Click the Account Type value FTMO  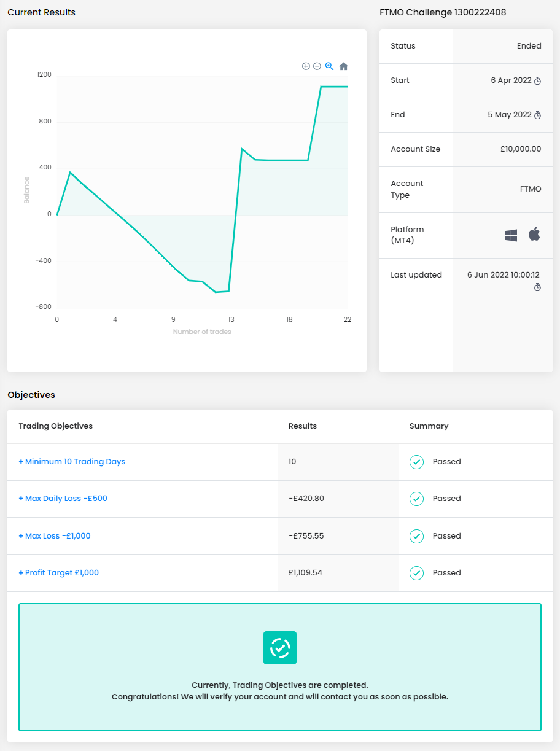[x=531, y=189]
